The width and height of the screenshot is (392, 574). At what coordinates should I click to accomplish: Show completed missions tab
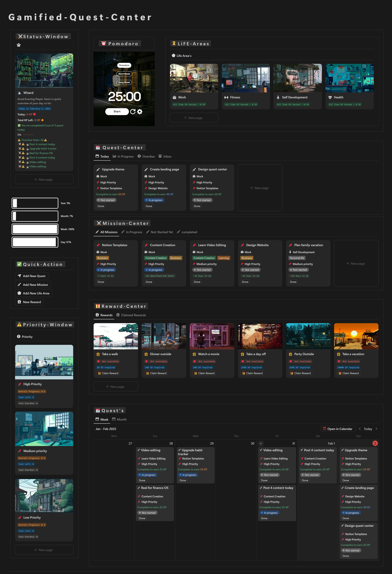pos(187,232)
